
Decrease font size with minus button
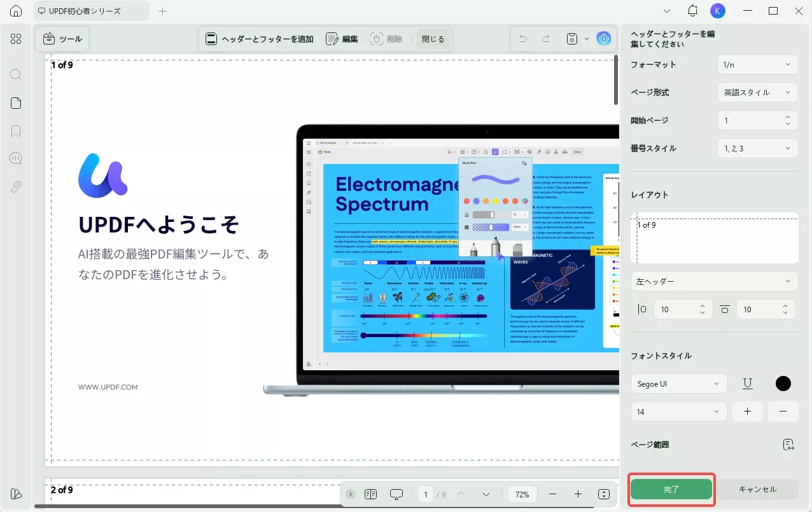click(x=783, y=412)
